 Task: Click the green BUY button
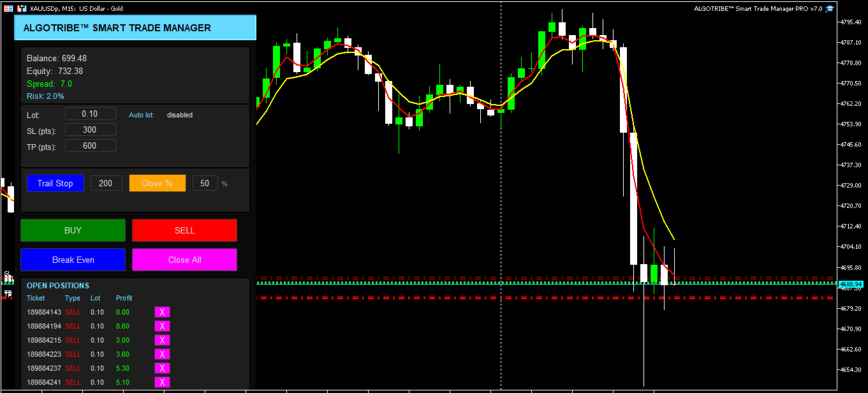[73, 230]
